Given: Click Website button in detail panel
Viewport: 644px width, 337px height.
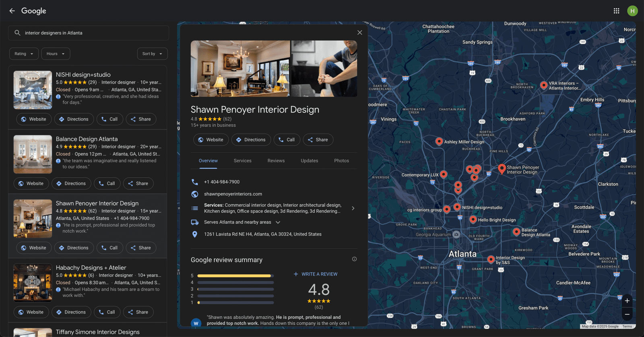Looking at the screenshot, I should (x=211, y=140).
